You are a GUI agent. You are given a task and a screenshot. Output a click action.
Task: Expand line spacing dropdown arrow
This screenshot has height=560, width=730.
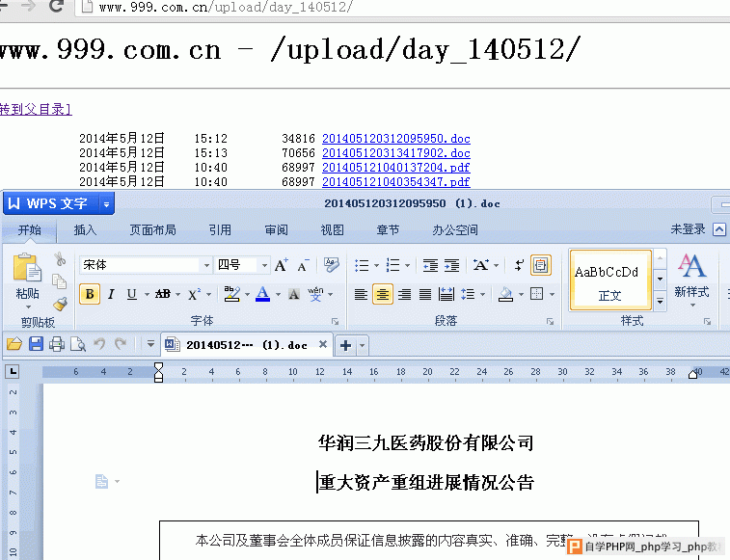coord(482,295)
